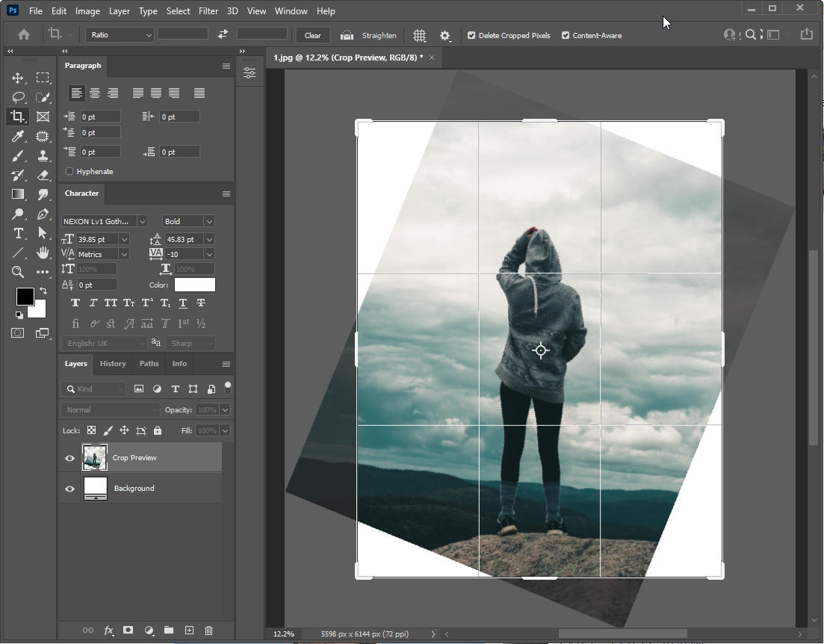The height and width of the screenshot is (644, 824).
Task: Open the Search icon at top right
Action: [x=751, y=34]
